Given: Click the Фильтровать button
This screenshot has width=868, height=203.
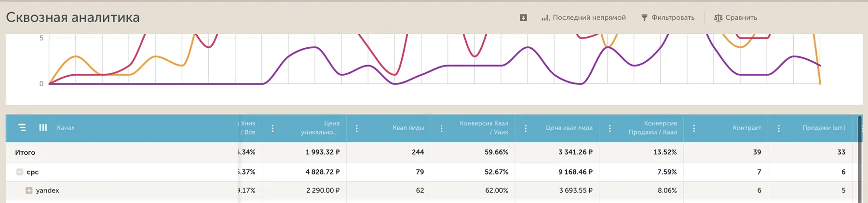Looking at the screenshot, I should tap(668, 18).
